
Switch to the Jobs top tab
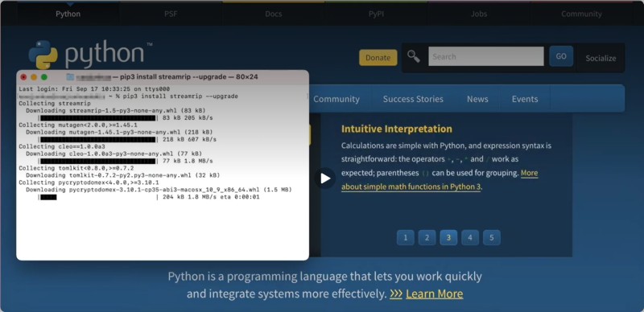(x=479, y=14)
